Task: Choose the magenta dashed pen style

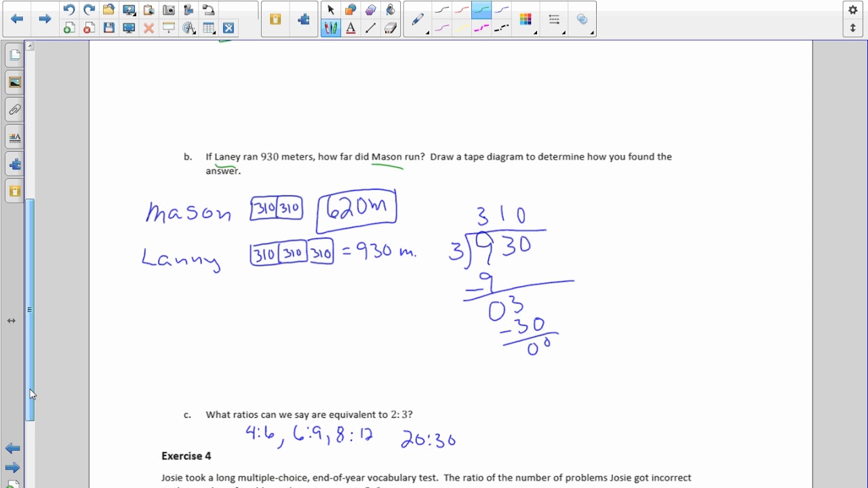Action: coord(481,28)
